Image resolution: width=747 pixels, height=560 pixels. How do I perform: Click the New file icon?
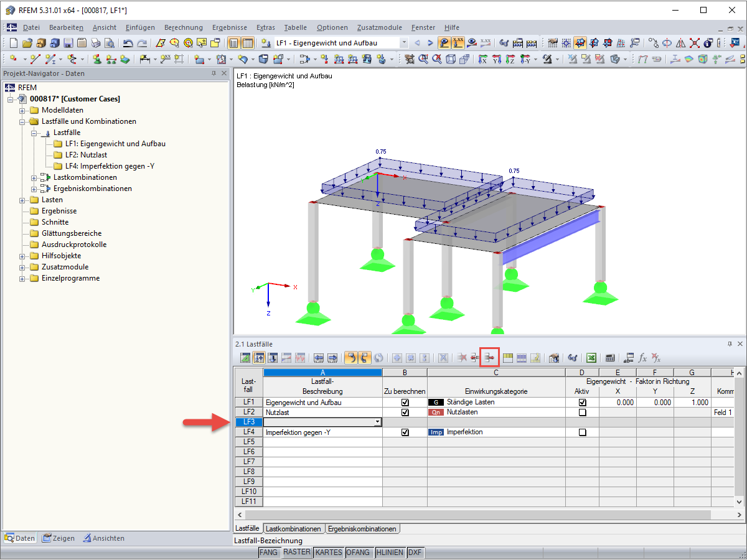[13, 43]
